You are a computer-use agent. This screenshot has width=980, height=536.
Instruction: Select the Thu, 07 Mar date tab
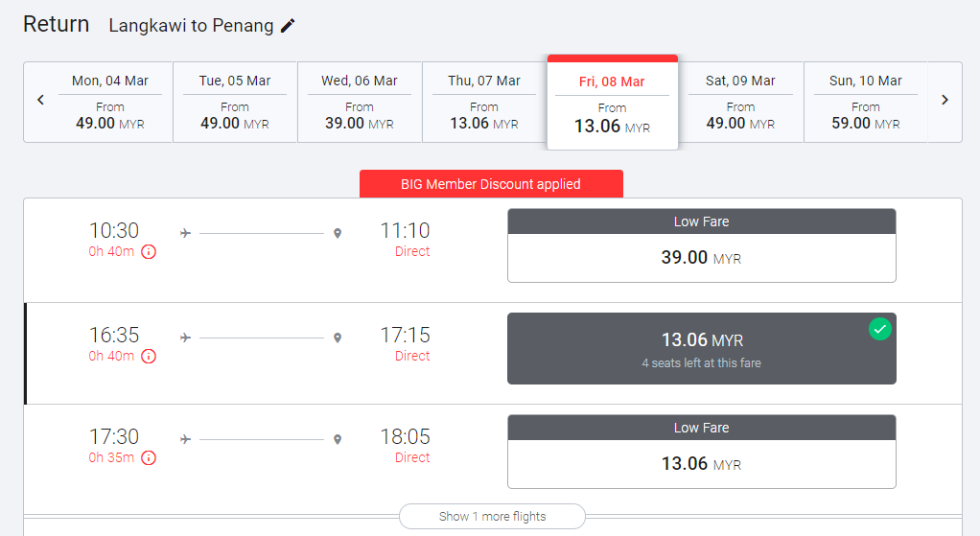(x=484, y=102)
